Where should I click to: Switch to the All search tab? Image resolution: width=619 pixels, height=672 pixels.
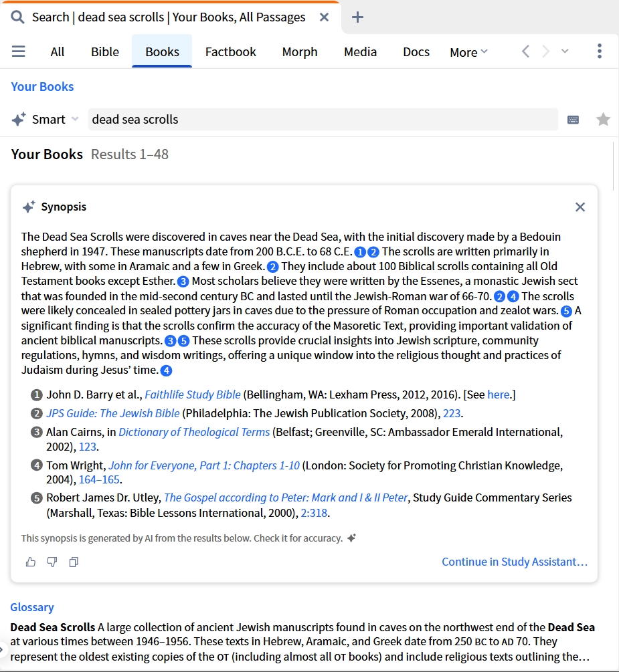(58, 52)
